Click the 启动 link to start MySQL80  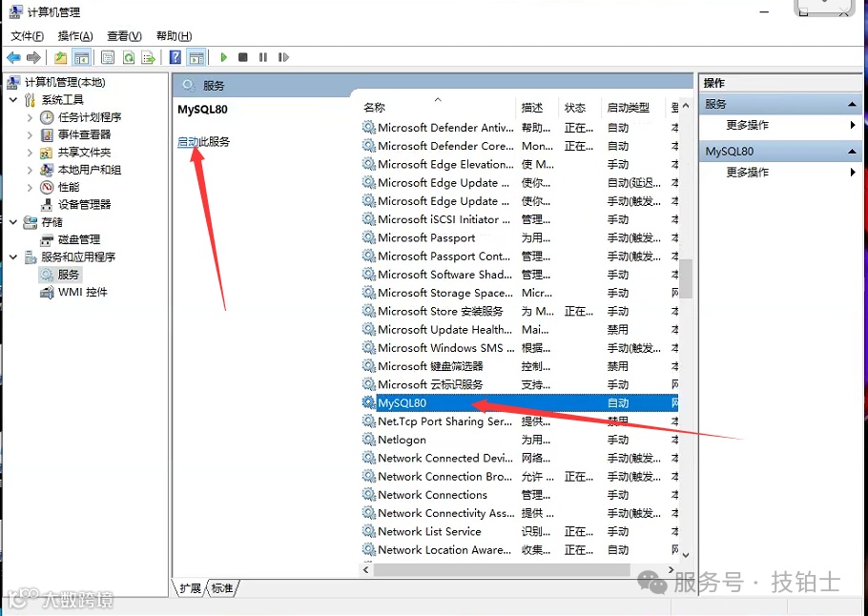pyautogui.click(x=188, y=142)
